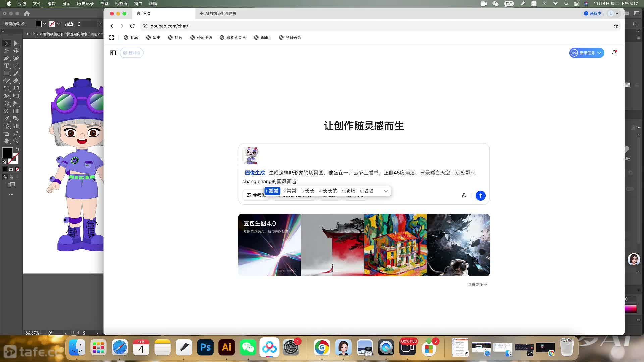The height and width of the screenshot is (362, 644).
Task: Toggle Draw Normal mode in Illustrator
Action: (5, 177)
